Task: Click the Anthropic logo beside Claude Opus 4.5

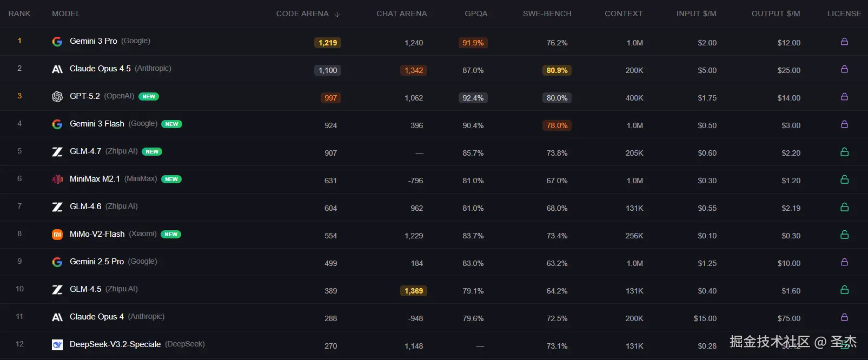Action: (x=57, y=69)
